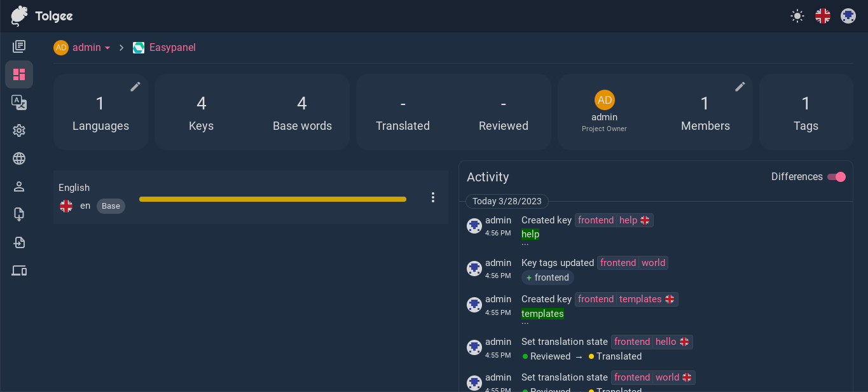Open the Languages globe icon
868x392 pixels.
click(19, 158)
